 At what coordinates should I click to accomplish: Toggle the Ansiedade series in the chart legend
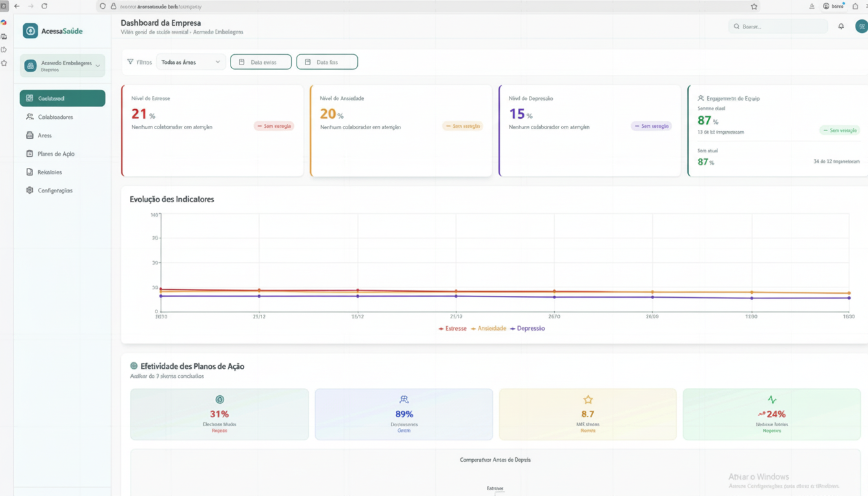488,329
